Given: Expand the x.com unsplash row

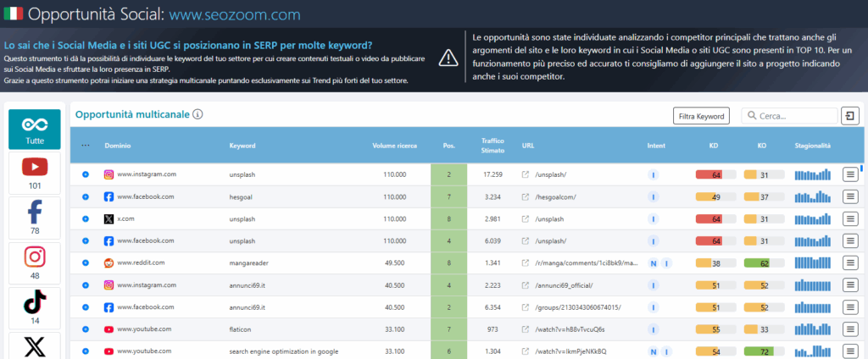Looking at the screenshot, I should [86, 218].
